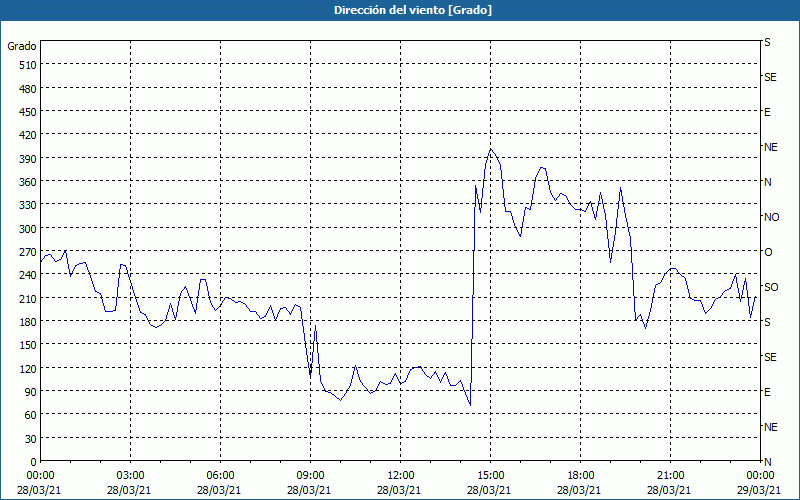Click the 210 degree tick label
800x500 pixels.
point(28,298)
